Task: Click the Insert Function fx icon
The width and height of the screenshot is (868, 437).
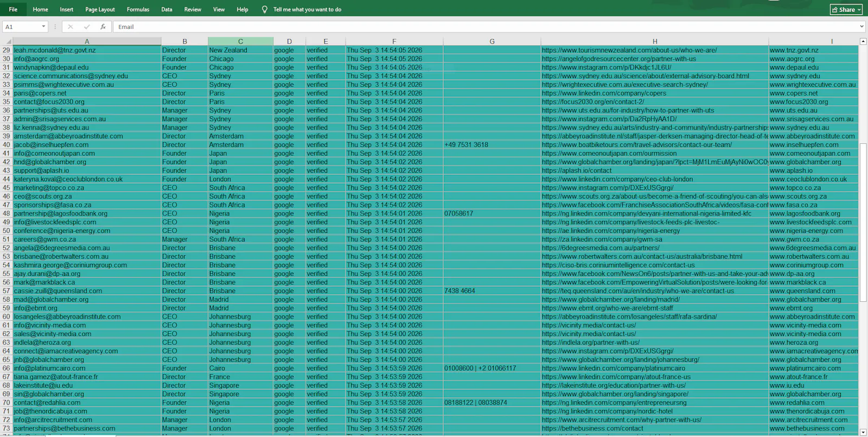Action: click(103, 27)
